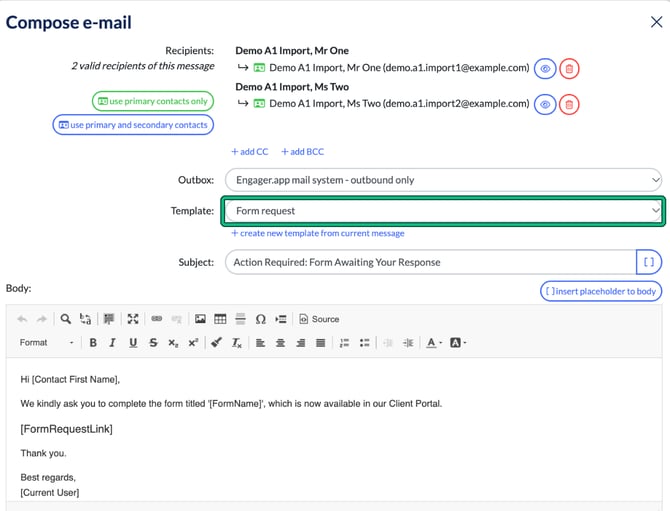Toggle italic formatting
Screen dimensions: 670x511
pyautogui.click(x=112, y=343)
